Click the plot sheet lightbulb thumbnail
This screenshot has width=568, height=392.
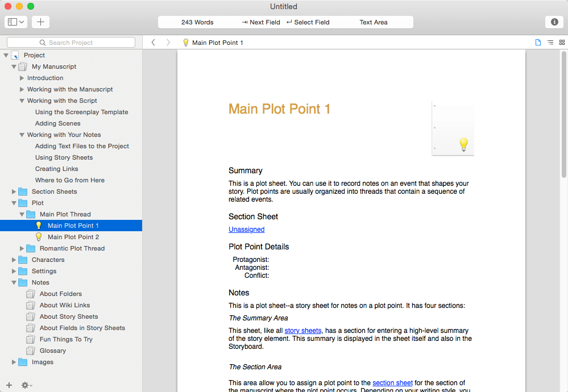click(x=453, y=128)
